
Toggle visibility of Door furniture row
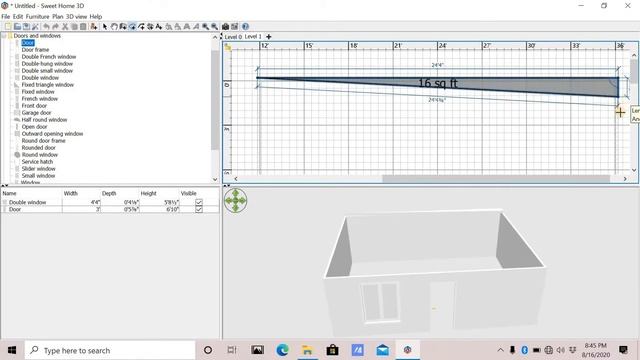(x=199, y=209)
